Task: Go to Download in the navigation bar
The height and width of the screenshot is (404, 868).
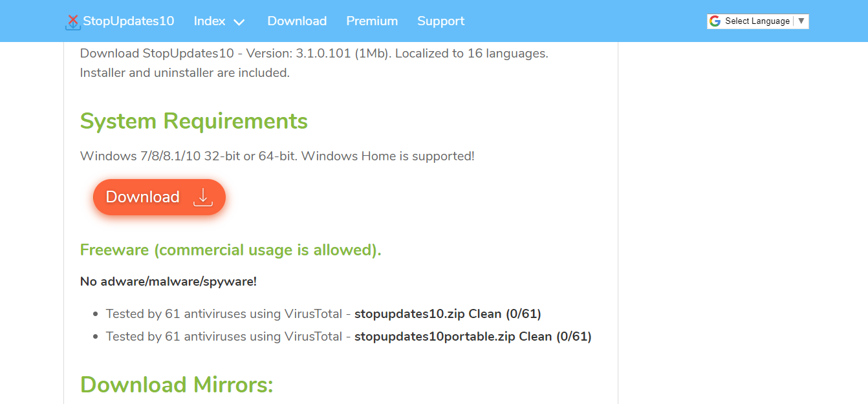Action: tap(297, 21)
